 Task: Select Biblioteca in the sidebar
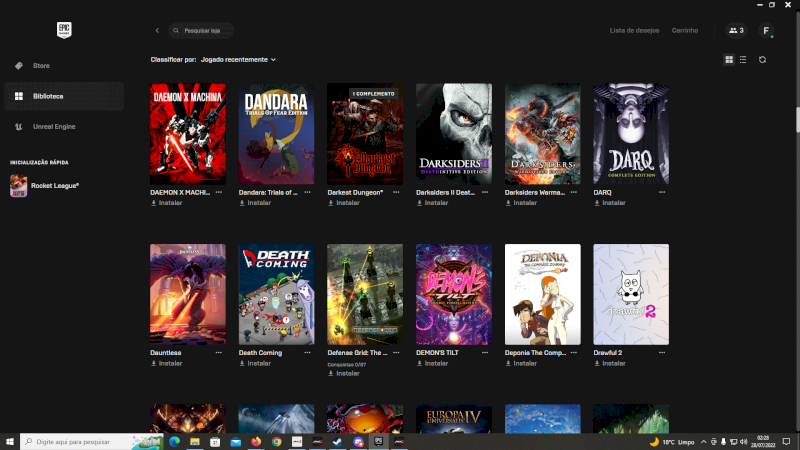pos(47,96)
